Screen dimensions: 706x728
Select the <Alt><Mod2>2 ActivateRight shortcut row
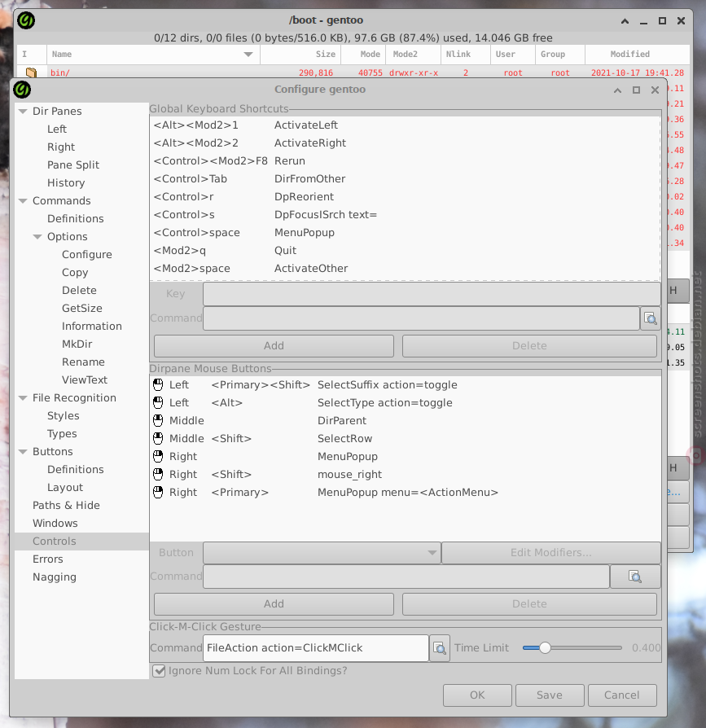(406, 143)
